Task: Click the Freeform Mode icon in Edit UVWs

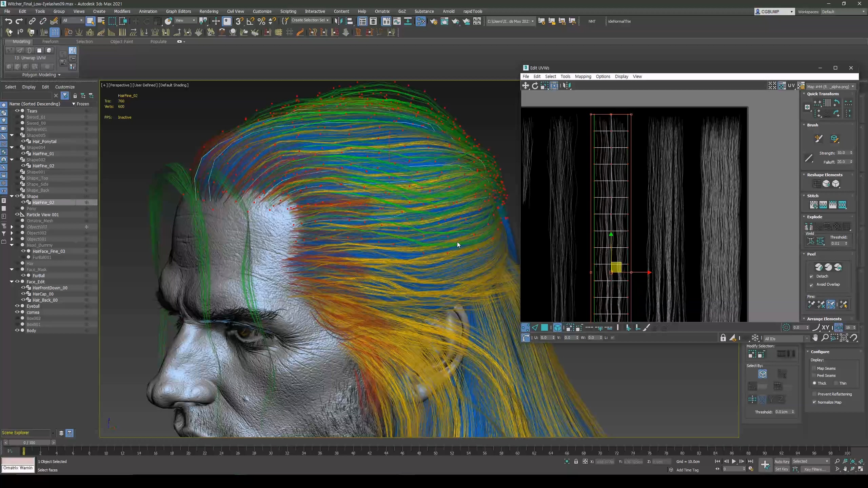Action: tap(554, 86)
